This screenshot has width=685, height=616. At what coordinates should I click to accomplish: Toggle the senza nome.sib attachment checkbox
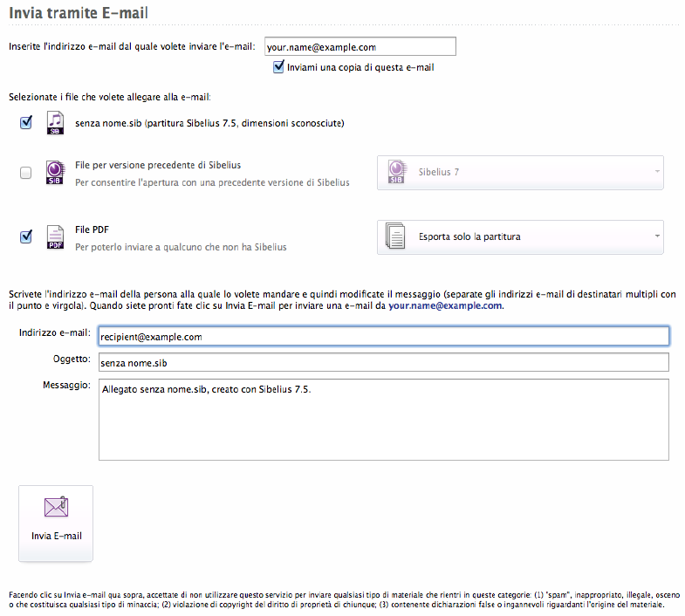26,123
